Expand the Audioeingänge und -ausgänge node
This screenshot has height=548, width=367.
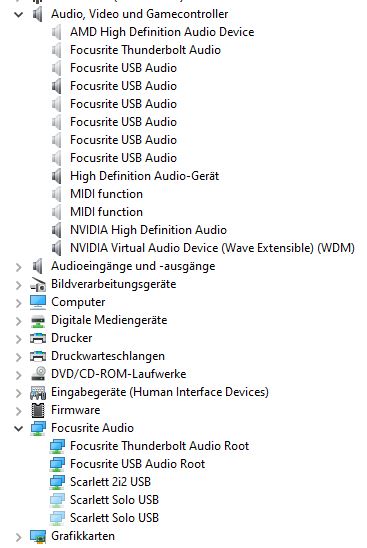click(x=19, y=267)
